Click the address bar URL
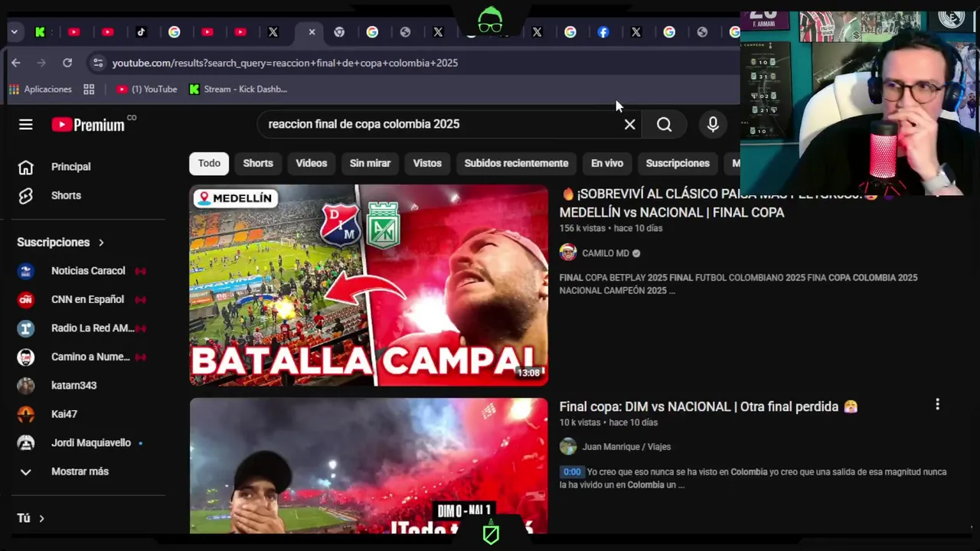Viewport: 980px width, 551px height. point(285,63)
